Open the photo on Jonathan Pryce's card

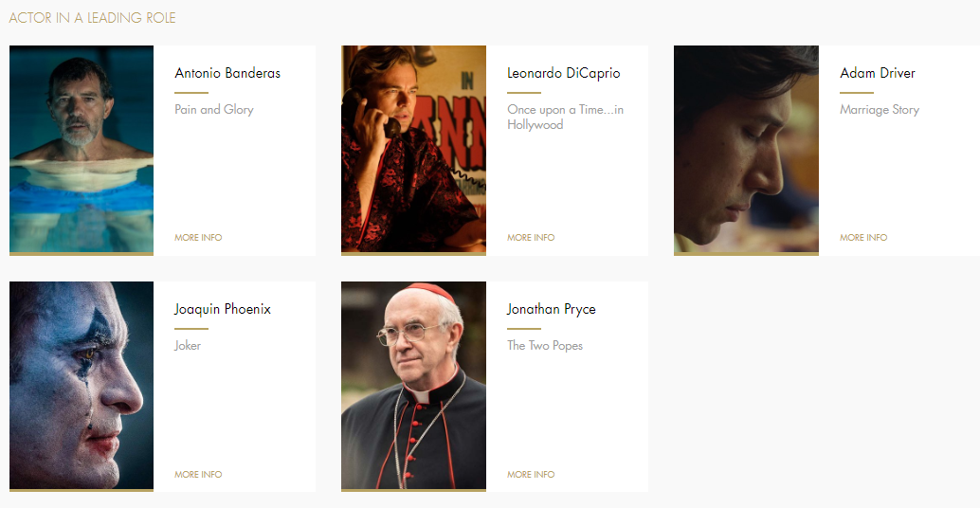tap(413, 386)
